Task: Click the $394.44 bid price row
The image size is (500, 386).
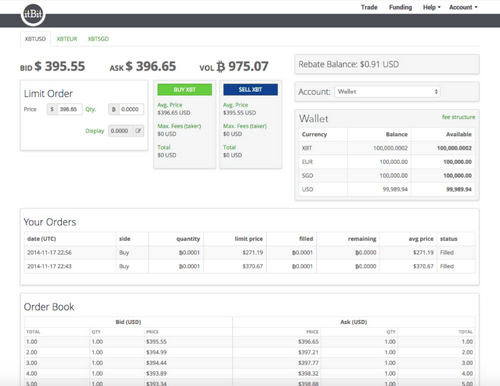Action: tap(128, 363)
